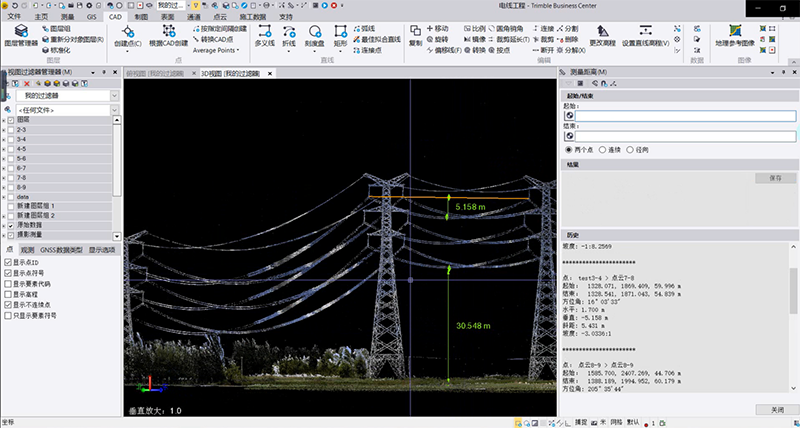Click the 保存 save button
The height and width of the screenshot is (428, 800).
[776, 178]
